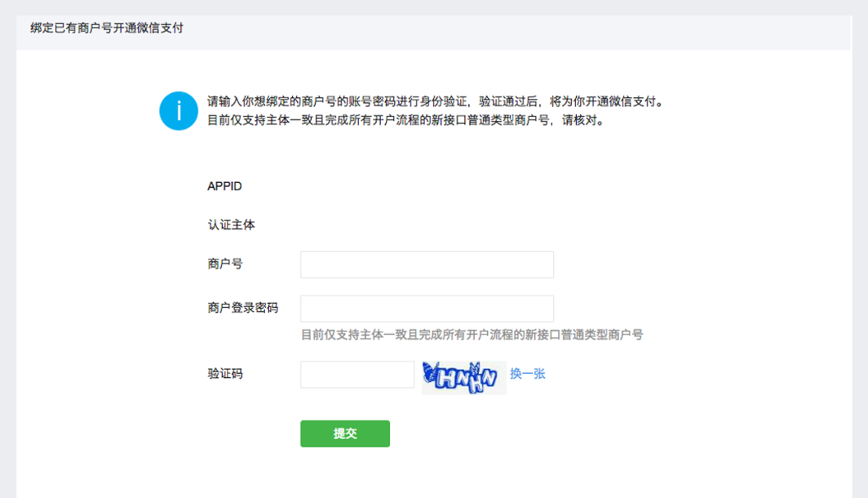Click the notice line ending 请核对

click(x=406, y=120)
